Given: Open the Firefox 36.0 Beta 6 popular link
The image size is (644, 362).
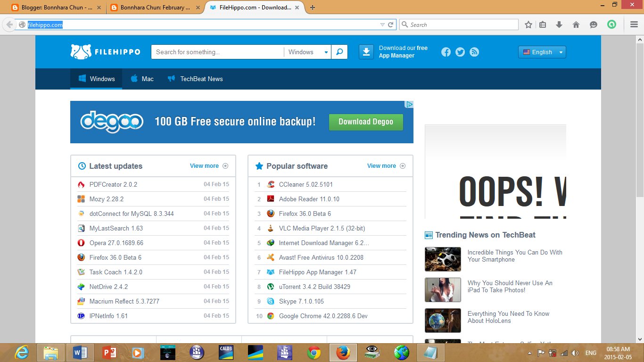Looking at the screenshot, I should tap(305, 214).
